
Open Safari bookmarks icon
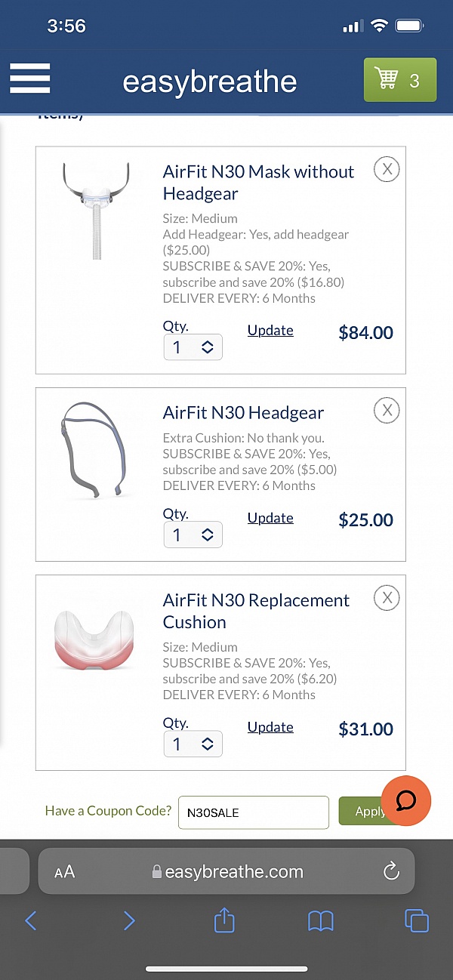[x=321, y=920]
